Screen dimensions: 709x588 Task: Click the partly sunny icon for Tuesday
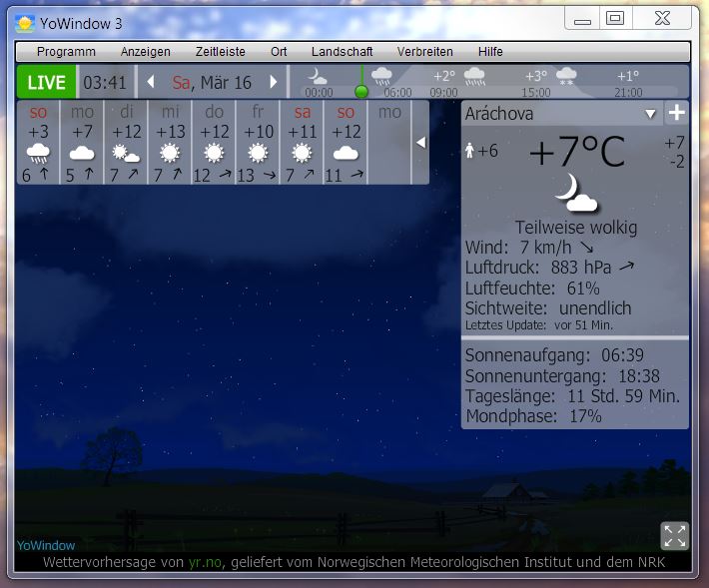[126, 154]
